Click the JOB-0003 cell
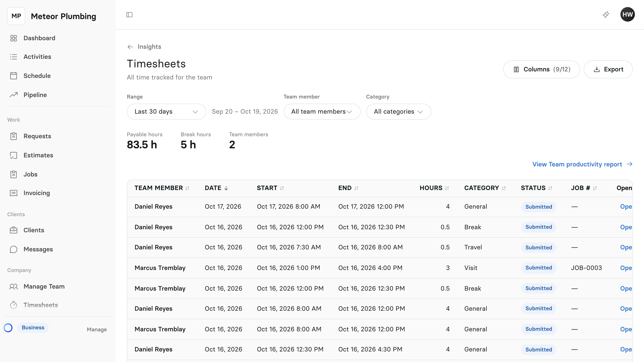Image resolution: width=644 pixels, height=362 pixels. [586, 268]
